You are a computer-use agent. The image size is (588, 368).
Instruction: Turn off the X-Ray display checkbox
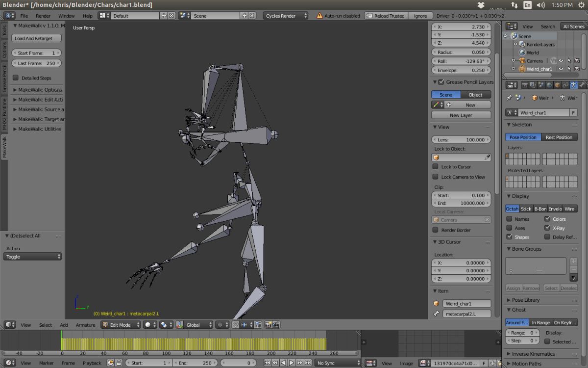[547, 228]
